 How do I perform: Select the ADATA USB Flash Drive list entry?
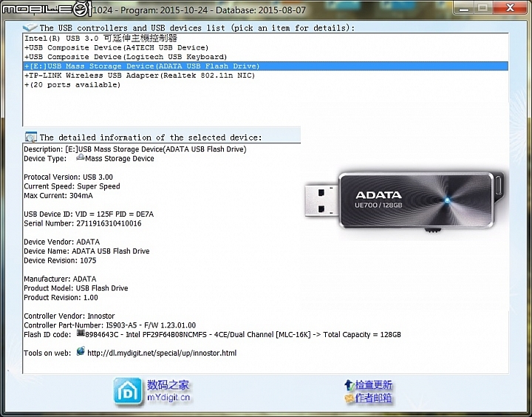tap(266, 66)
